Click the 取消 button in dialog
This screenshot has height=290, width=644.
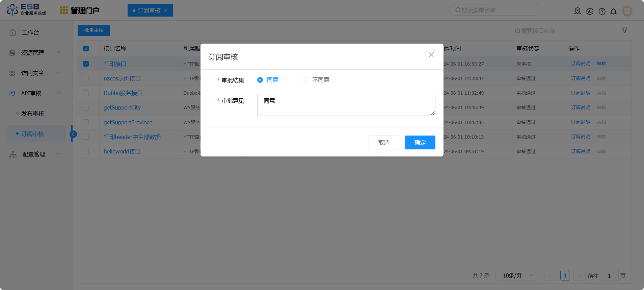coord(383,143)
